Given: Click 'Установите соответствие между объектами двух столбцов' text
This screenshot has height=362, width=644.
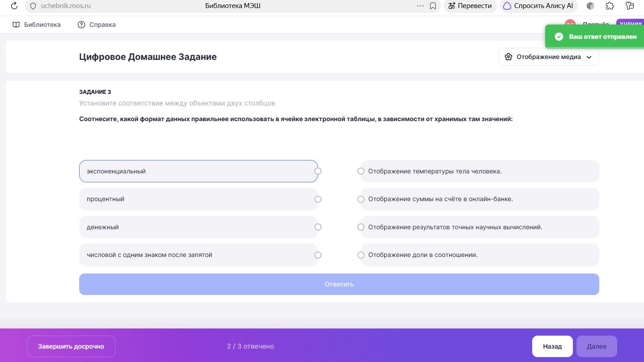Looking at the screenshot, I should click(177, 103).
